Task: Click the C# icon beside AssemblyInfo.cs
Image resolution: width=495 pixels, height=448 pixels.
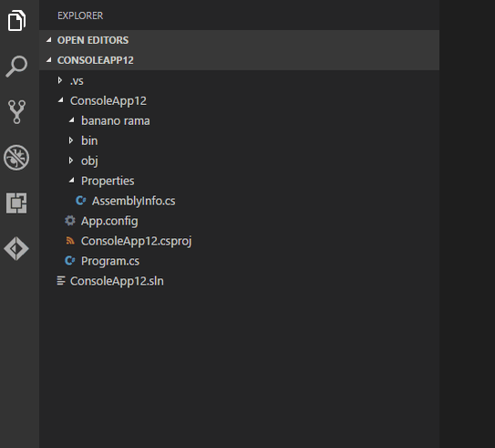Action: [x=81, y=201]
